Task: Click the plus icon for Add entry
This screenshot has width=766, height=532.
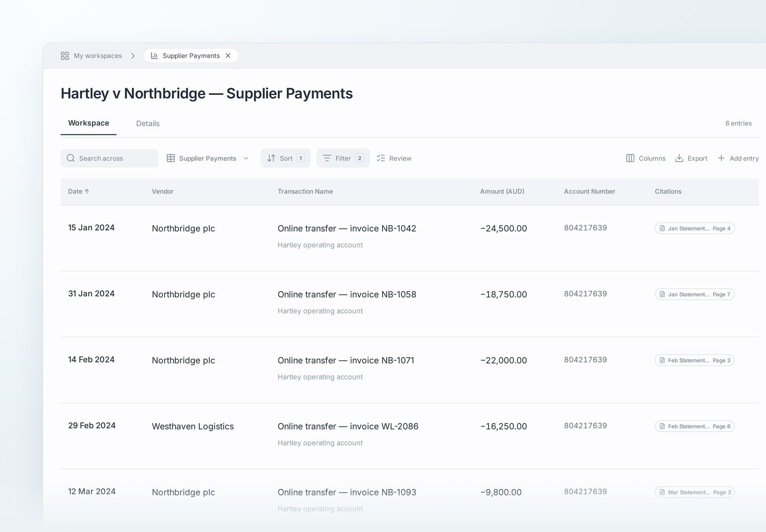Action: [721, 158]
